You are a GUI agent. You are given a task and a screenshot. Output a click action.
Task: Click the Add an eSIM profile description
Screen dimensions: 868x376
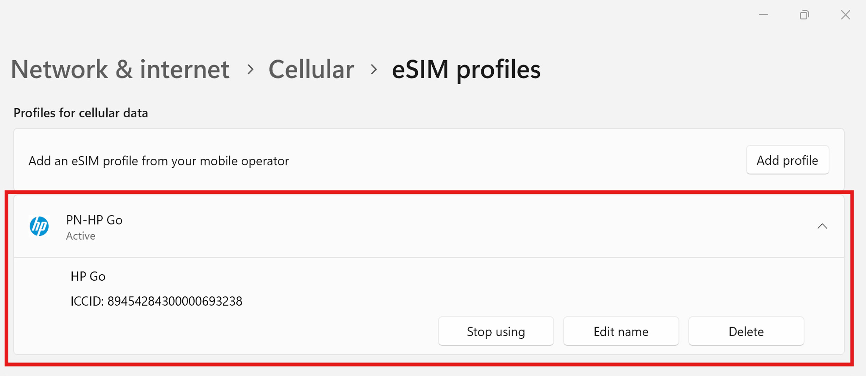point(159,161)
